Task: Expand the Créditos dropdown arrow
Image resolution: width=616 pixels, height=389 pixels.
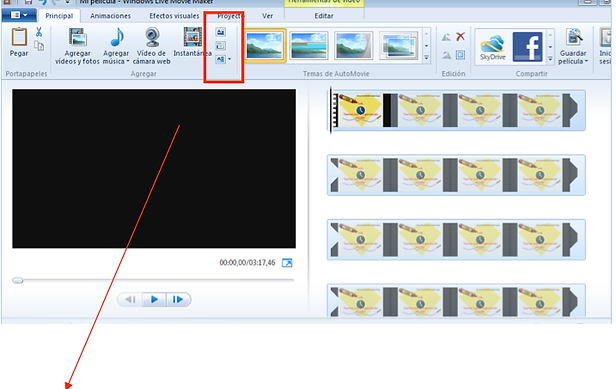Action: pyautogui.click(x=229, y=59)
